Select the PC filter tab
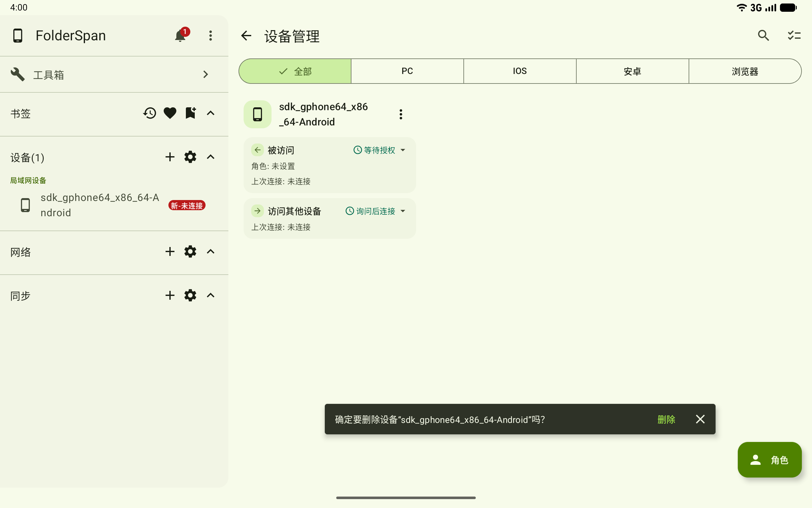This screenshot has width=812, height=508. click(407, 71)
